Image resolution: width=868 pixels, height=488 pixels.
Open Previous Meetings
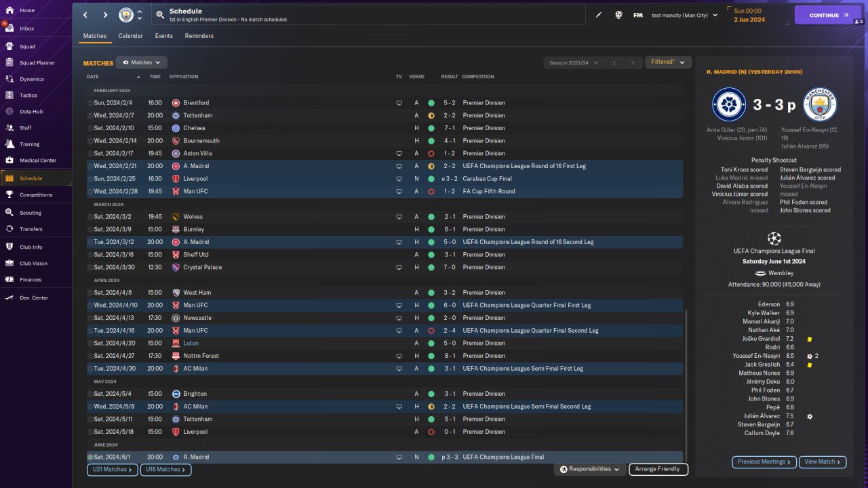coord(764,462)
